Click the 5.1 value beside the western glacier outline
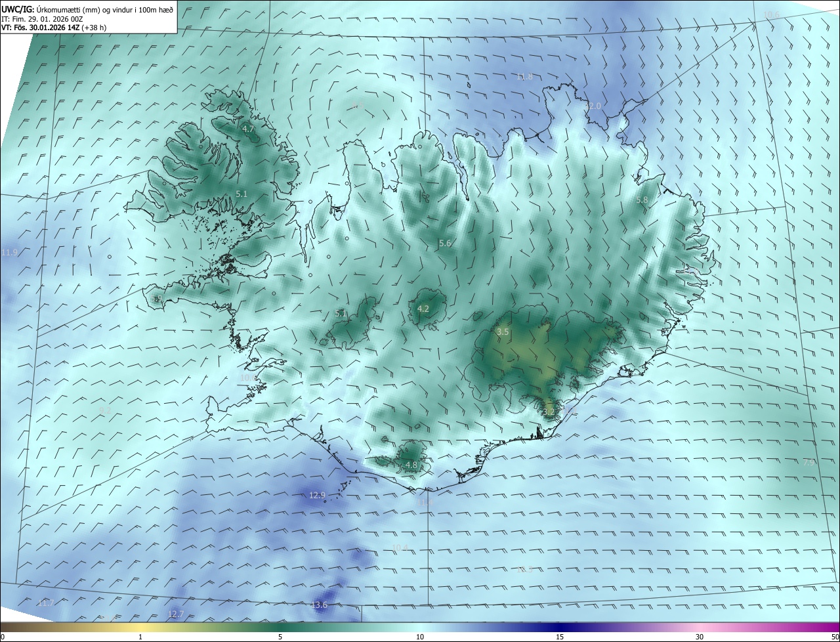The image size is (840, 642). coord(341,314)
